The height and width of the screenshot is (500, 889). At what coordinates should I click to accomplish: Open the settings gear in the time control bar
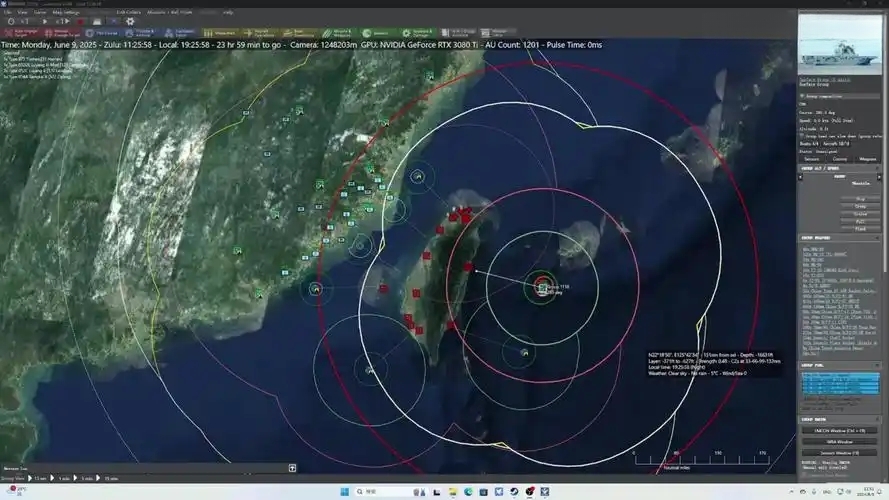130,22
